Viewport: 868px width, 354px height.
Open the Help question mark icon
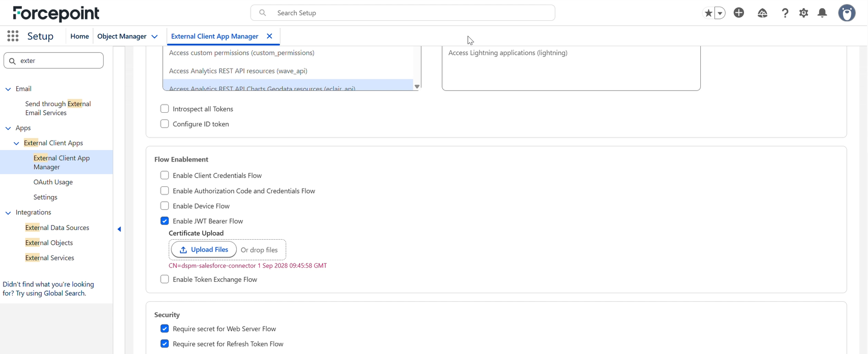785,13
